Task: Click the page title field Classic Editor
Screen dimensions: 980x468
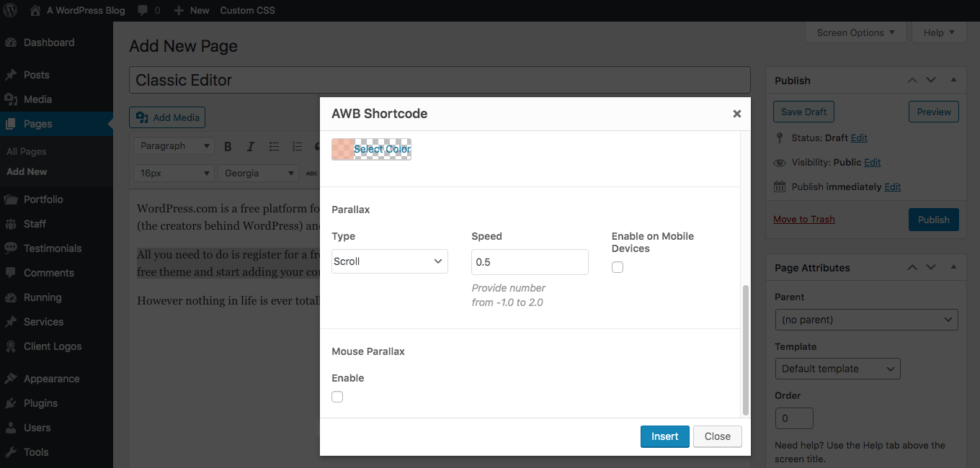Action: (x=440, y=80)
